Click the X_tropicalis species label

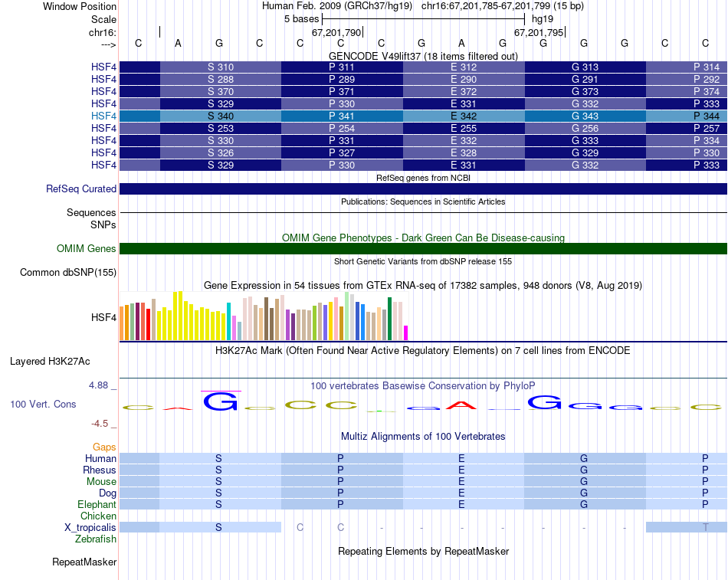click(x=90, y=528)
